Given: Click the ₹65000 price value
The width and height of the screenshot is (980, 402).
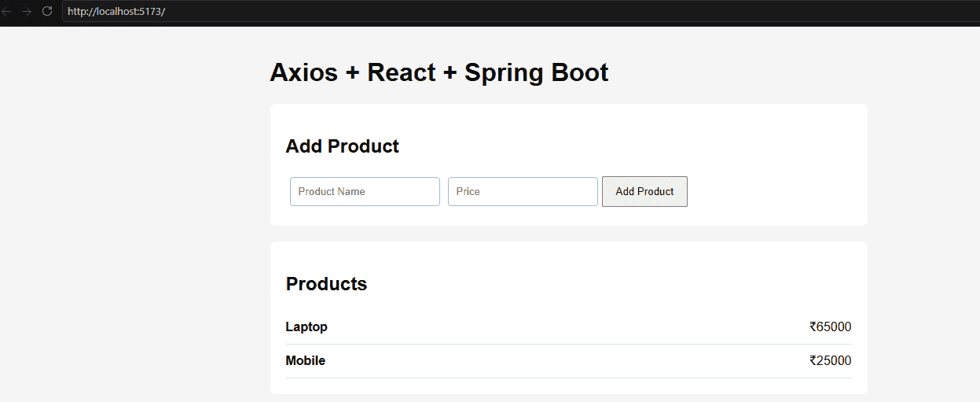Looking at the screenshot, I should click(x=830, y=327).
